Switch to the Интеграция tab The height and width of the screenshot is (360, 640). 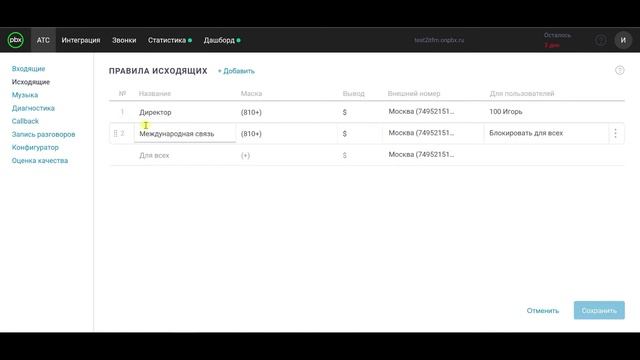pos(81,40)
